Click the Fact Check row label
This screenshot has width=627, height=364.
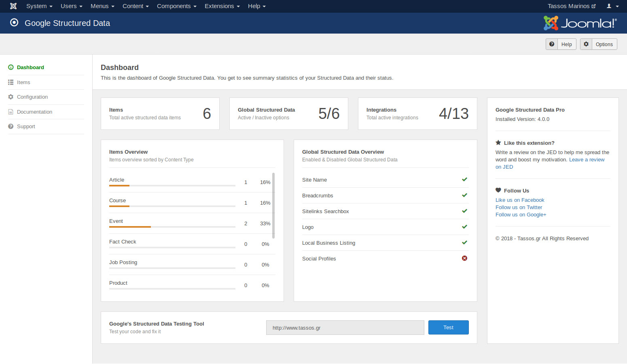123,242
